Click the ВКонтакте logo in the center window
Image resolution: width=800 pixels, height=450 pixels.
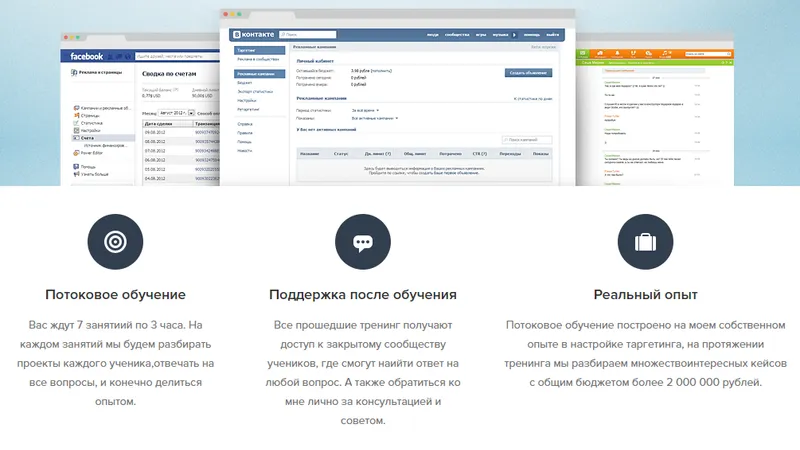point(254,35)
